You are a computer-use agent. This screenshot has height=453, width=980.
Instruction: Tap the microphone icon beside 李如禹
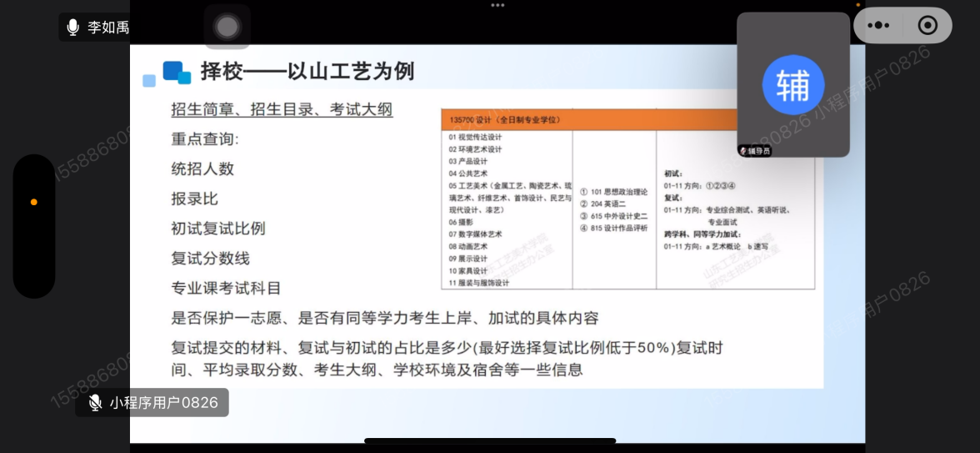tap(73, 28)
